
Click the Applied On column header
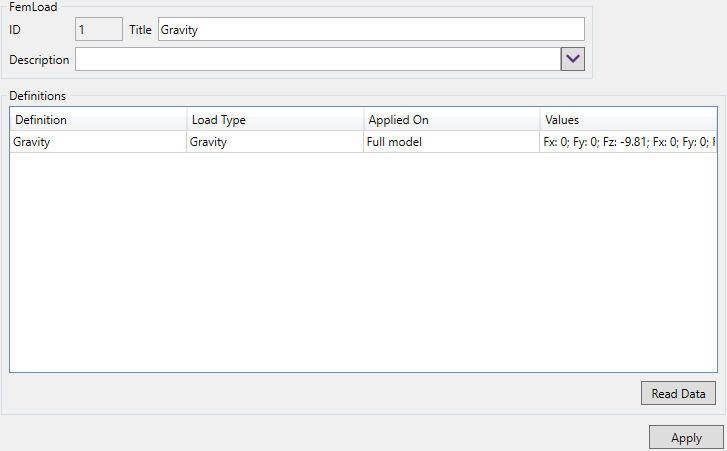[451, 120]
